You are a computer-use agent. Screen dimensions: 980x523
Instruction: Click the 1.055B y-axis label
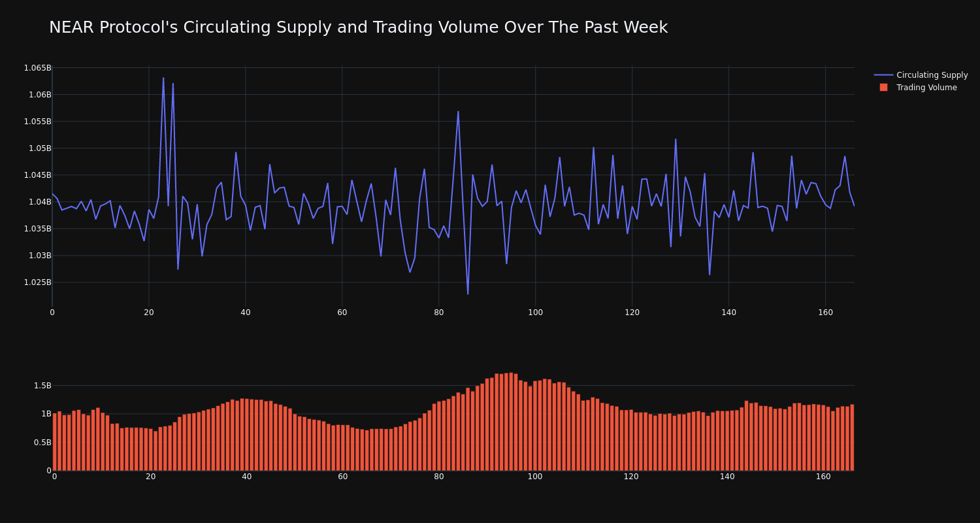(37, 122)
